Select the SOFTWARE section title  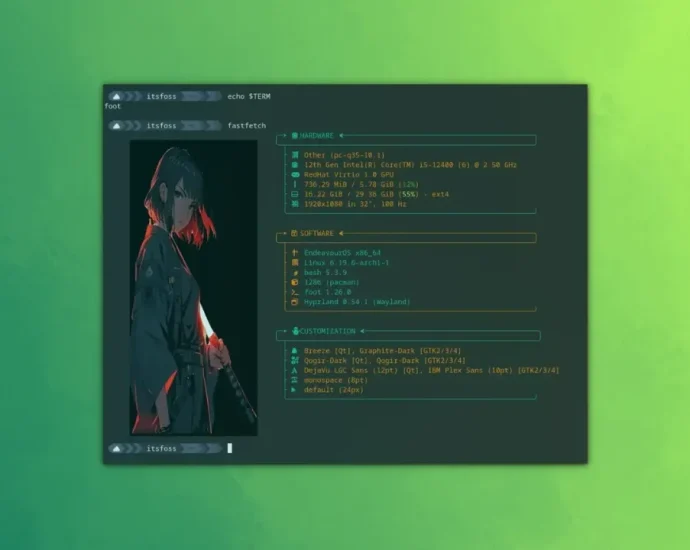[x=317, y=233]
